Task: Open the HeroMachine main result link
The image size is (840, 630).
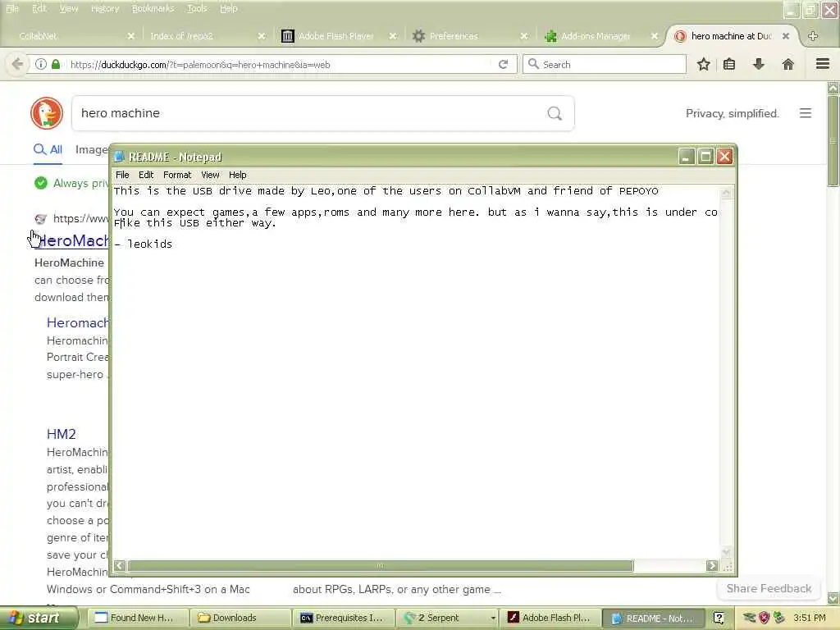Action: 74,240
